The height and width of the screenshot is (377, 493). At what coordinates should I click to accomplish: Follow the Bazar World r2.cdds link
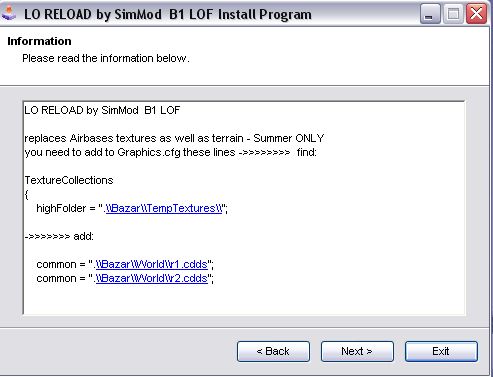click(x=152, y=278)
